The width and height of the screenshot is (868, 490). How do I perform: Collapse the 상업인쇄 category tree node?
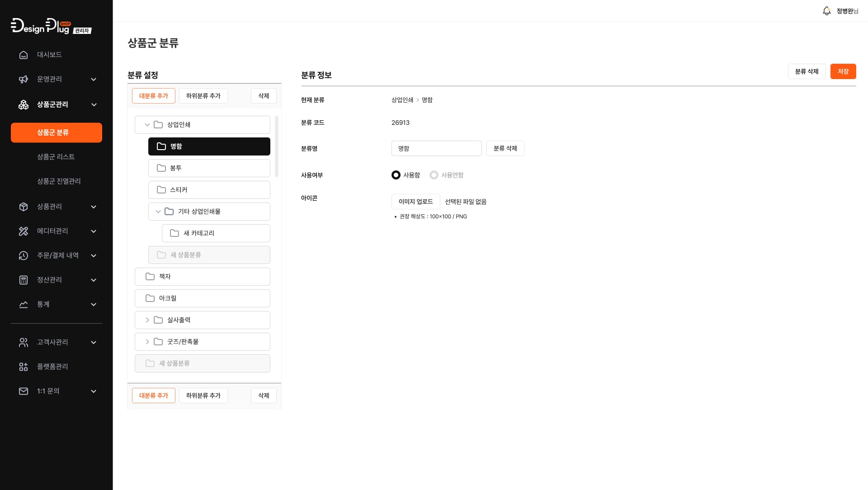(x=146, y=124)
